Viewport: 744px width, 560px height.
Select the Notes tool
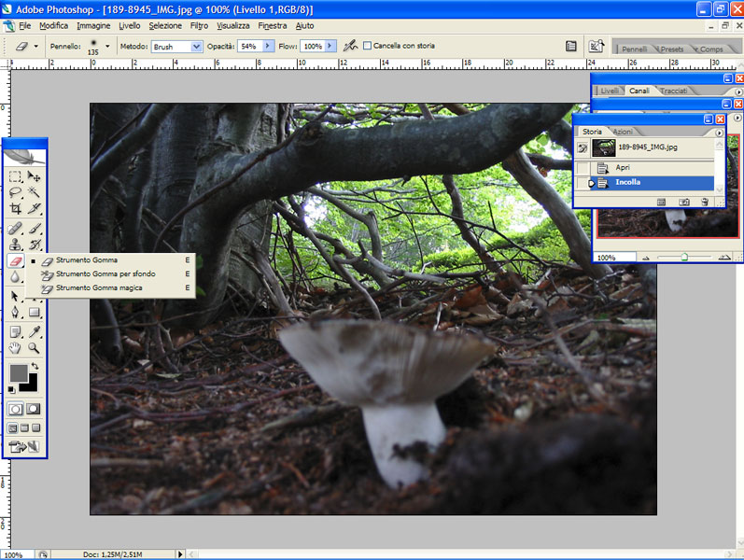(15, 332)
